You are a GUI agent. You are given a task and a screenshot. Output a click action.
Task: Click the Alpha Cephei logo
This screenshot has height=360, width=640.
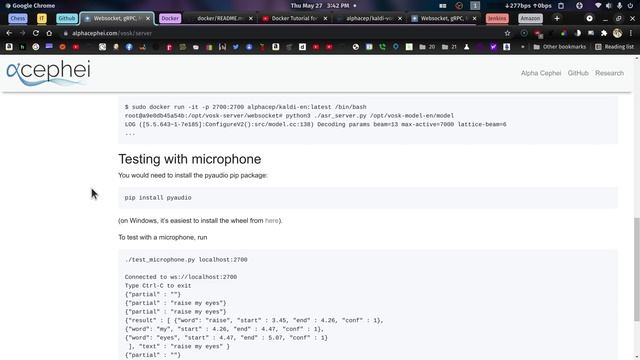click(x=48, y=73)
